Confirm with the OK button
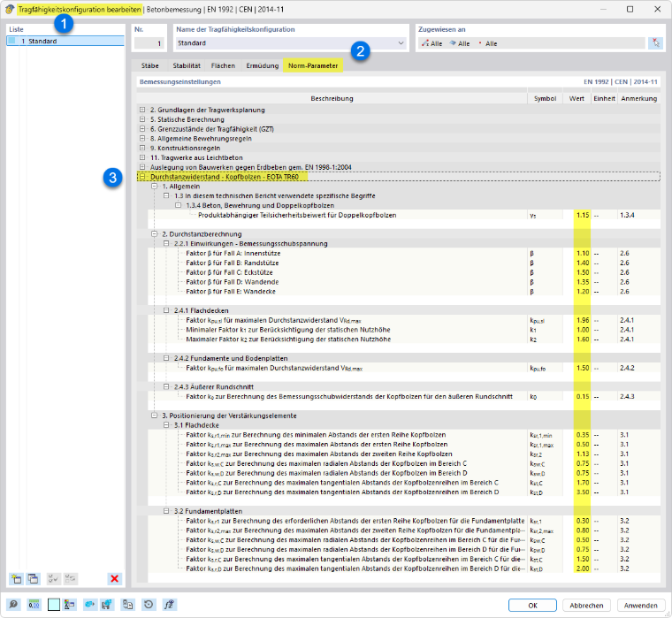Screen dimensions: 672x618 point(532,605)
